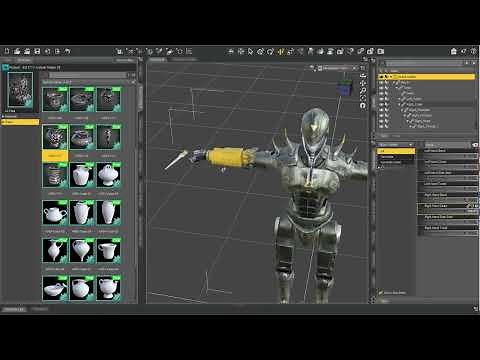
Task: Click the eye icon beside the Parameters search field
Action: click(475, 145)
